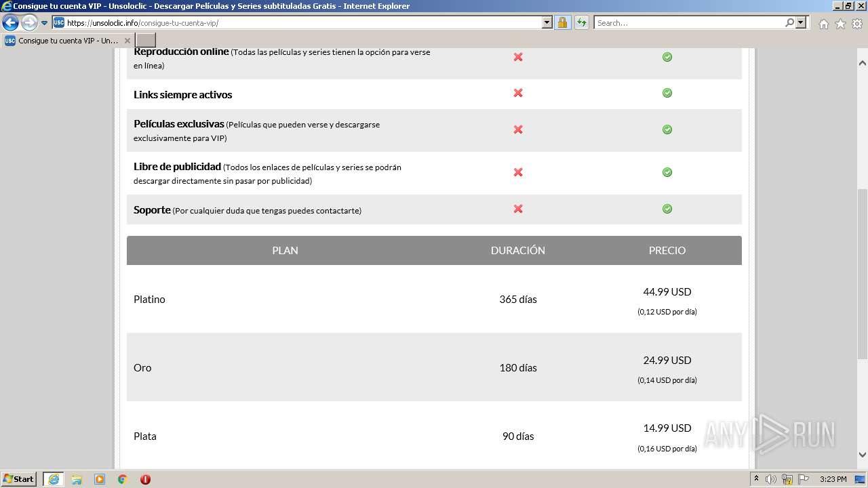Click the PRECIO column header
This screenshot has height=488, width=868.
667,250
